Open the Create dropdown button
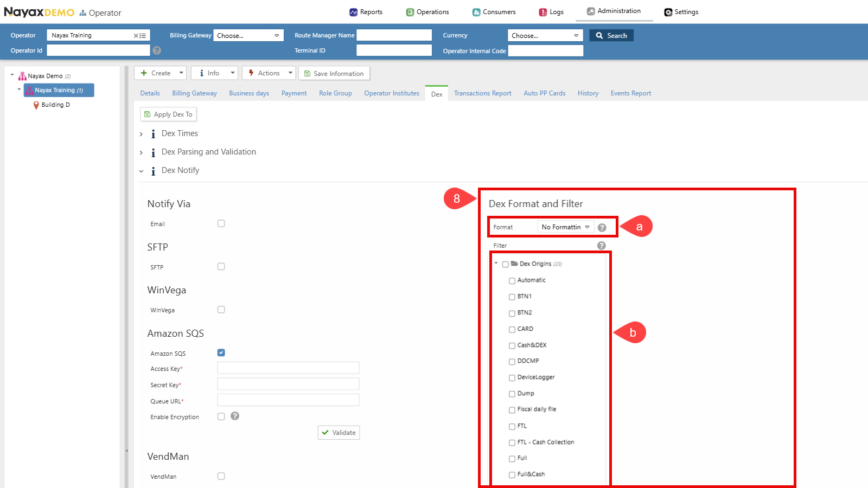868x488 pixels. (x=161, y=73)
